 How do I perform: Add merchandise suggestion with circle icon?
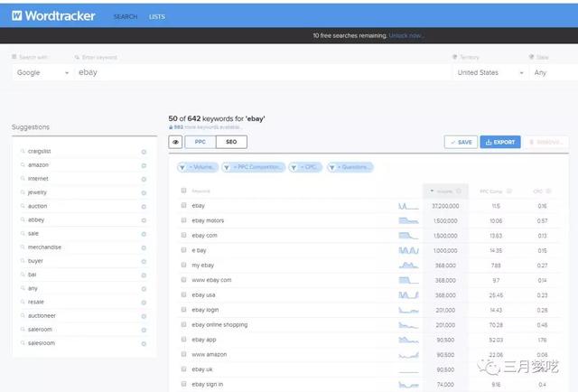tap(144, 247)
